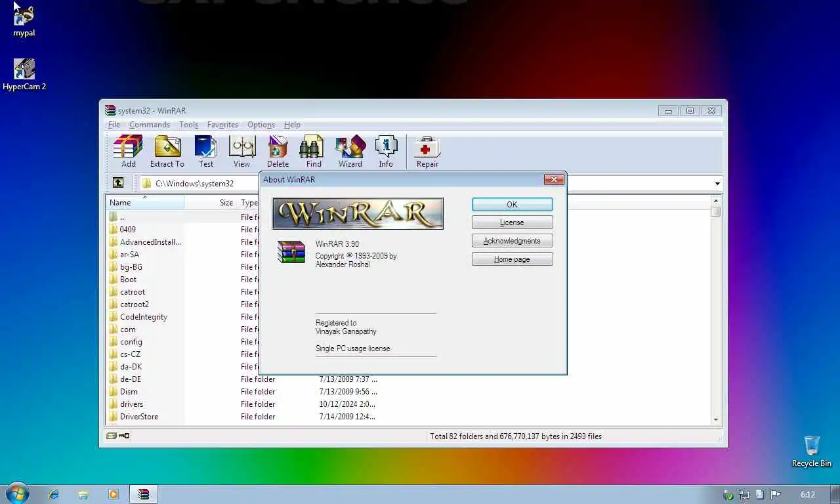Viewport: 840px width, 504px height.
Task: Click the License button
Action: (512, 222)
